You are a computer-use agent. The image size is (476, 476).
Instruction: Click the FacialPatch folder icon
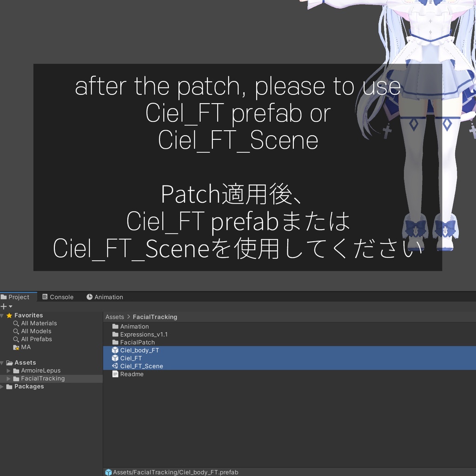(x=115, y=342)
